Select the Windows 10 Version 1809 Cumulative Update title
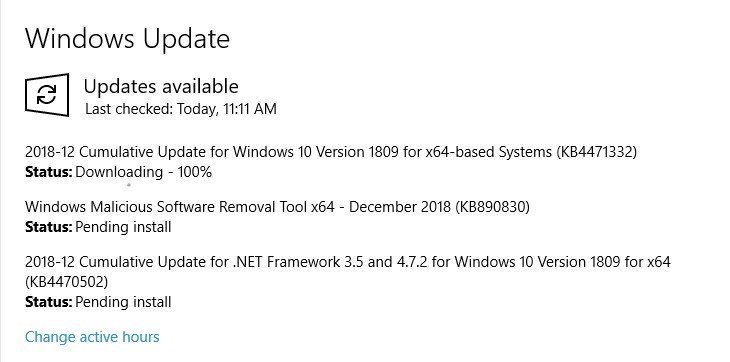Screen dimensions: 730x362 click(x=331, y=152)
